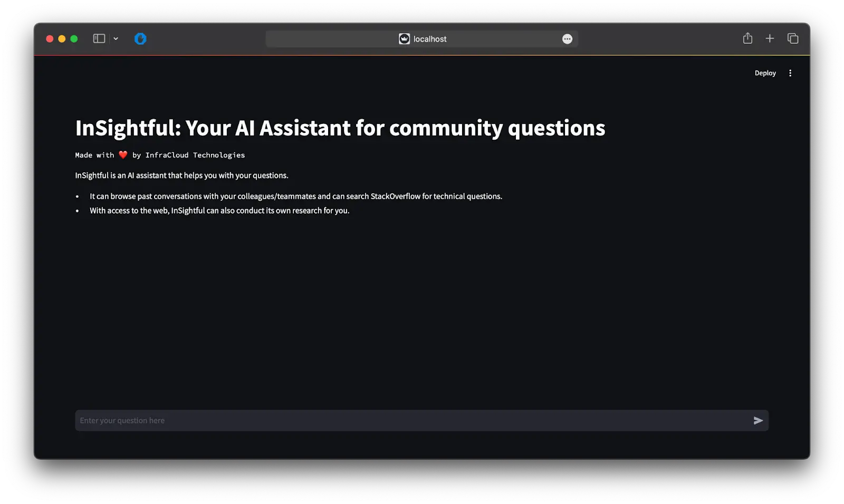Screen dimensions: 844x504
Task: Select the localhost address bar
Action: click(421, 38)
